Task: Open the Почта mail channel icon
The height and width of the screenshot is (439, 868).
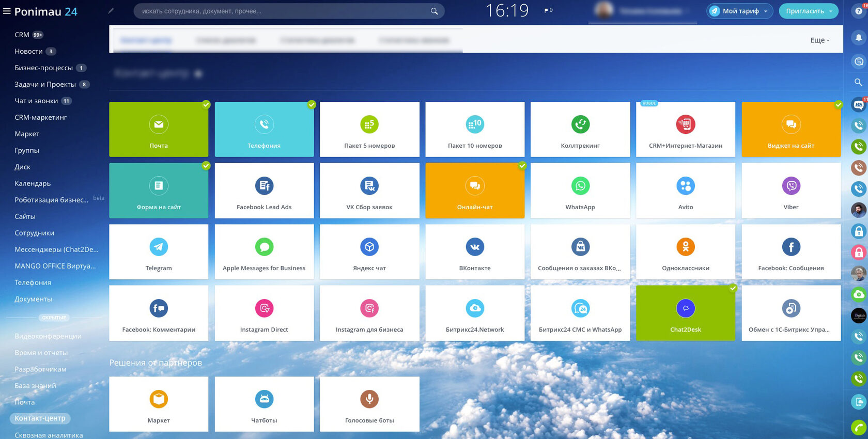Action: point(159,124)
